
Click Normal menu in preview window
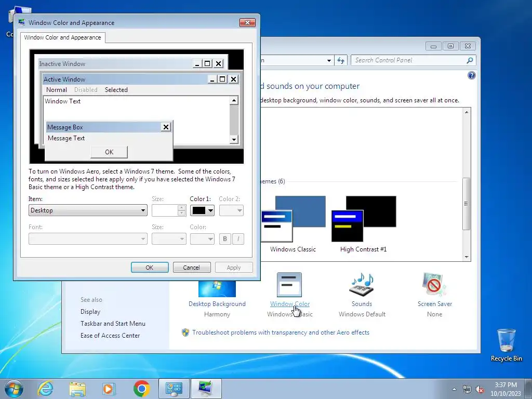[x=56, y=89]
